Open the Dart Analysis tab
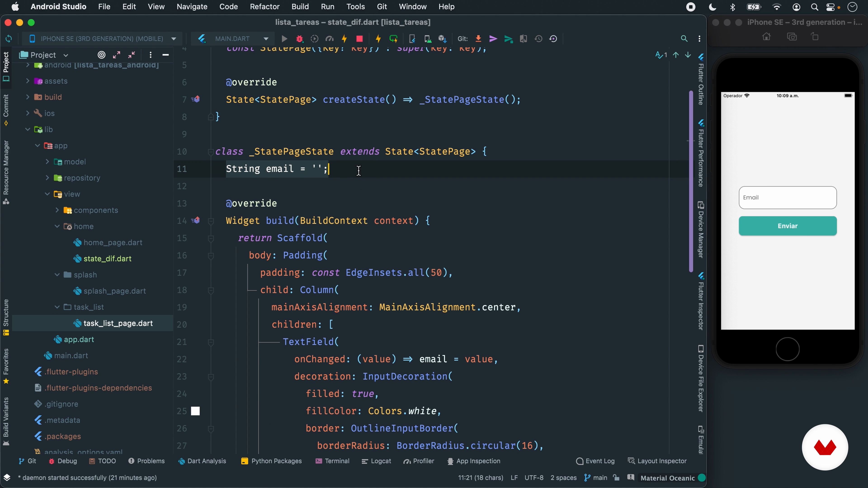The image size is (868, 488). coord(202,461)
